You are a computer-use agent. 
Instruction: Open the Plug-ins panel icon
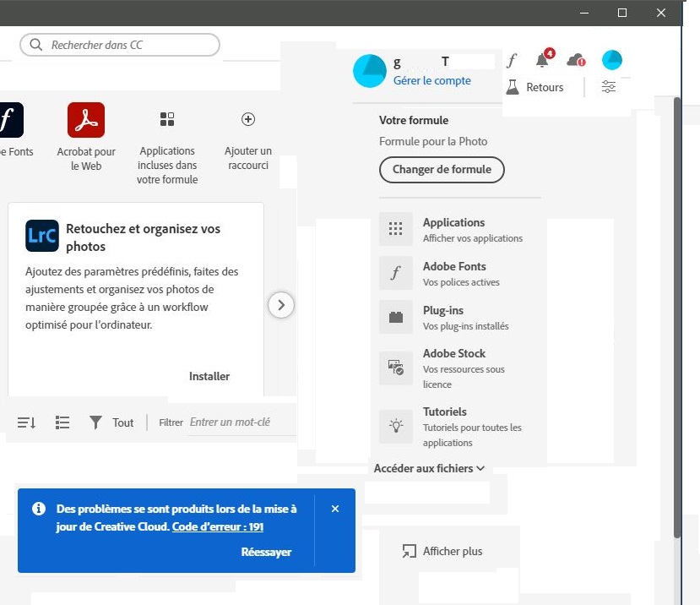coord(396,317)
